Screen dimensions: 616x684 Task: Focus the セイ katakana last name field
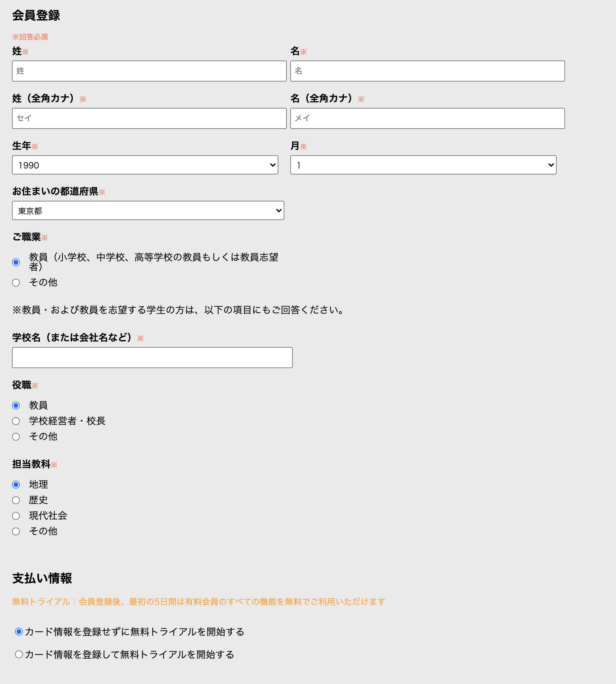click(149, 118)
